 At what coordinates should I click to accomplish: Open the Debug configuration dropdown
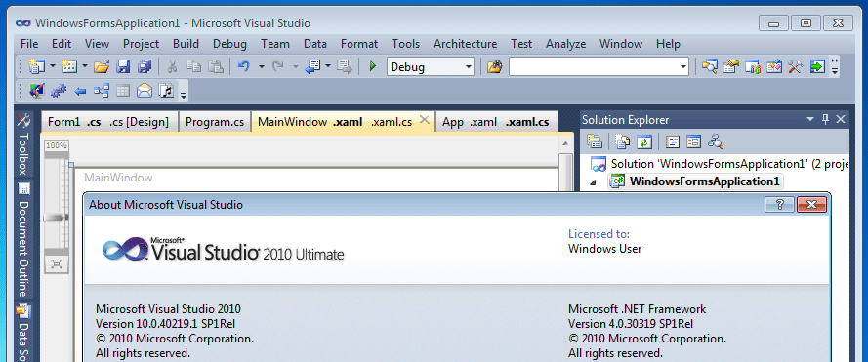469,67
